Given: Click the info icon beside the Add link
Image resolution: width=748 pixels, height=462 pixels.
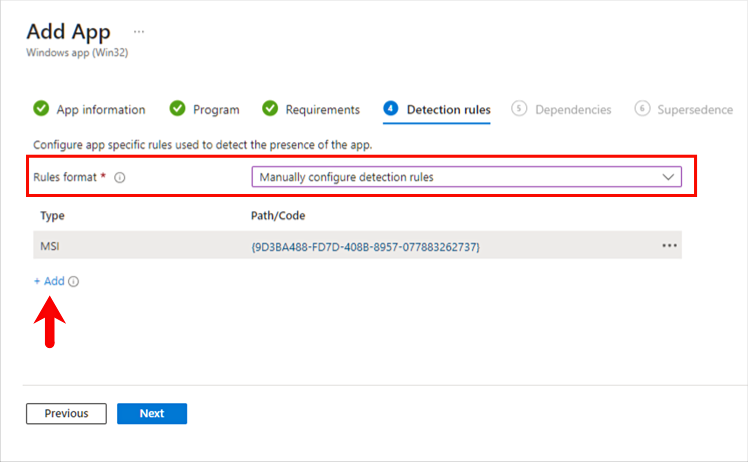Looking at the screenshot, I should [74, 282].
